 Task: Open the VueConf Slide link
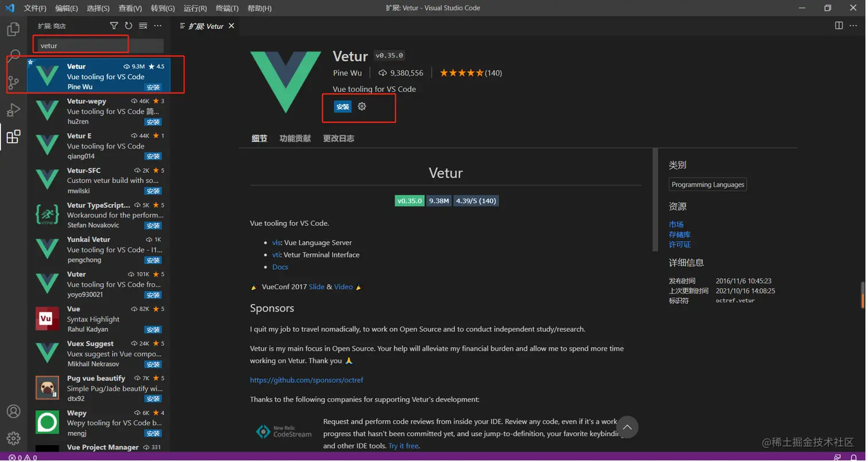317,286
